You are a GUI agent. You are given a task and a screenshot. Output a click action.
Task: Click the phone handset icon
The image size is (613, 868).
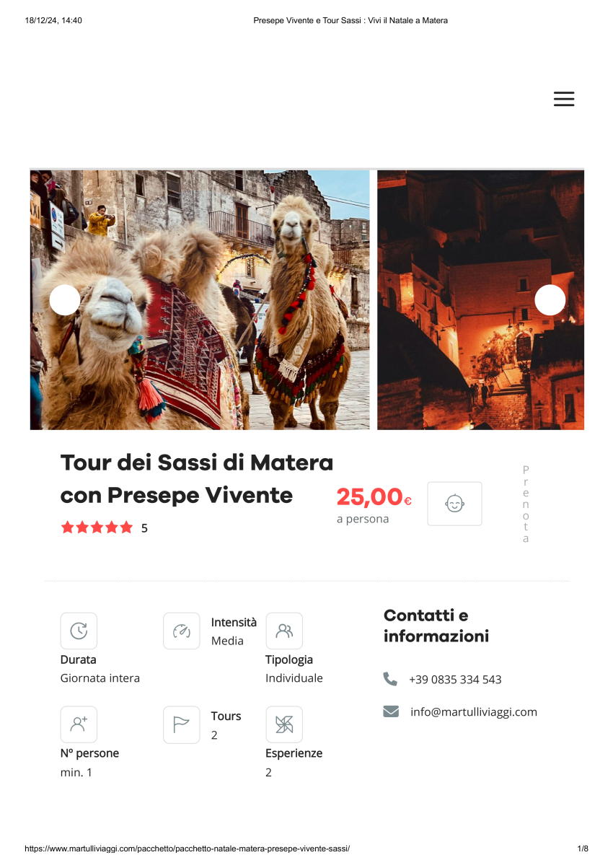(390, 679)
